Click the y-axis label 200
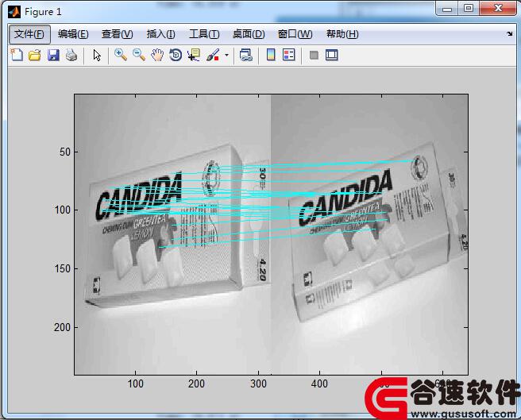Viewport: 521px width, 420px height. pyautogui.click(x=62, y=327)
